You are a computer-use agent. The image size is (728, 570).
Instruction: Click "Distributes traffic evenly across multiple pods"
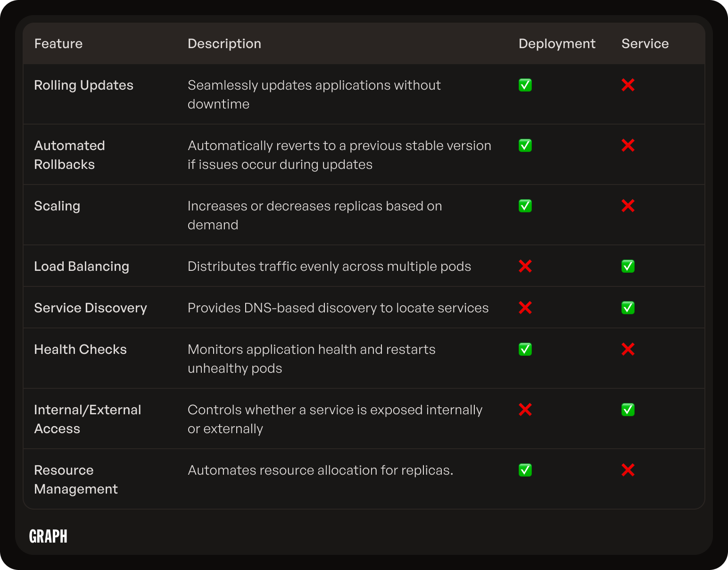[330, 266]
